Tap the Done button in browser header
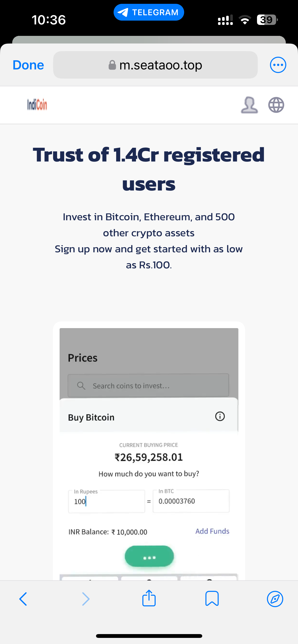This screenshot has height=644, width=298. (28, 65)
